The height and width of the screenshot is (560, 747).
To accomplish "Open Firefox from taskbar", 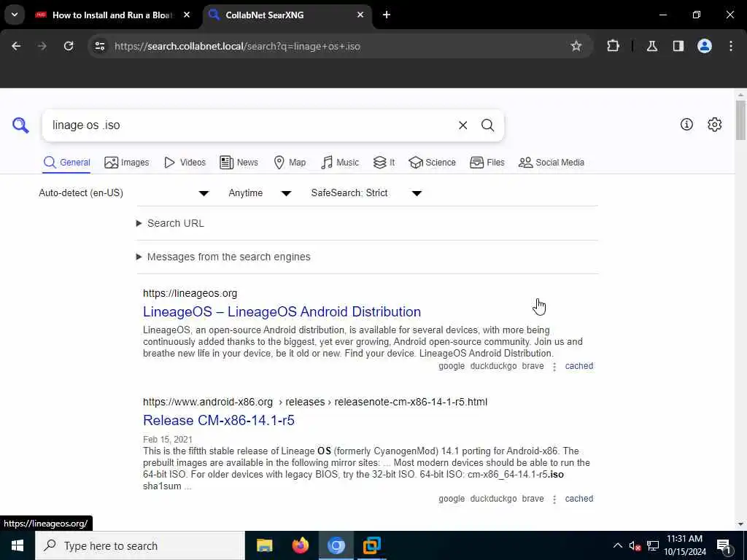I will point(300,545).
